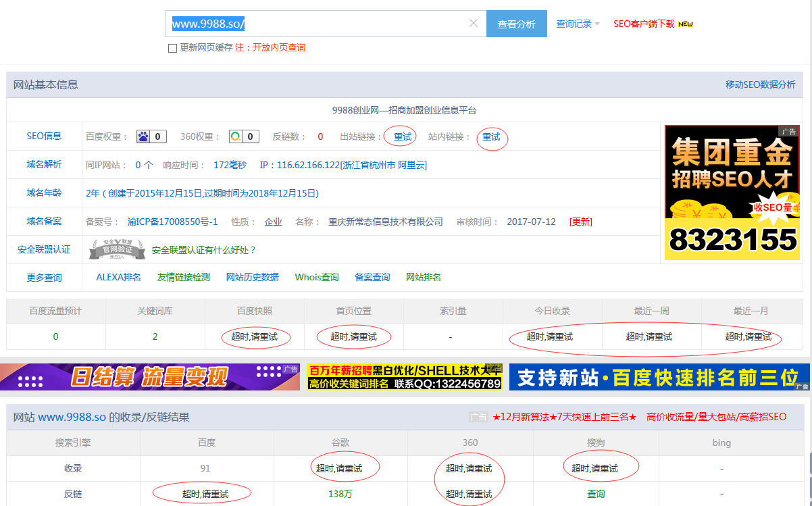Open the 集团重金 SEO recruitment ad image

(732, 193)
